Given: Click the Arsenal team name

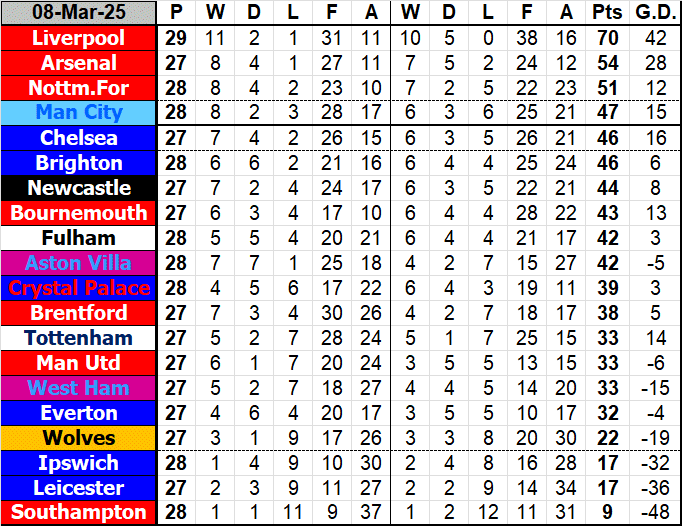Looking at the screenshot, I should pyautogui.click(x=79, y=63).
